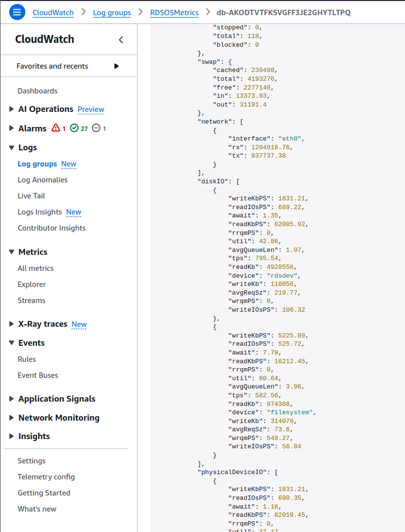Image resolution: width=405 pixels, height=532 pixels.
Task: Click the wrqmPS value 549.27
Action: (278, 438)
